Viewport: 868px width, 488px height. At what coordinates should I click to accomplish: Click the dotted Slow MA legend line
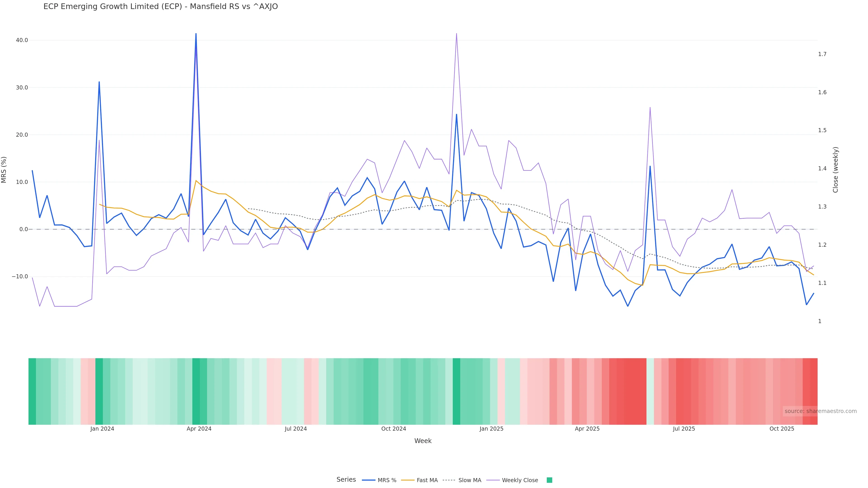click(x=449, y=480)
